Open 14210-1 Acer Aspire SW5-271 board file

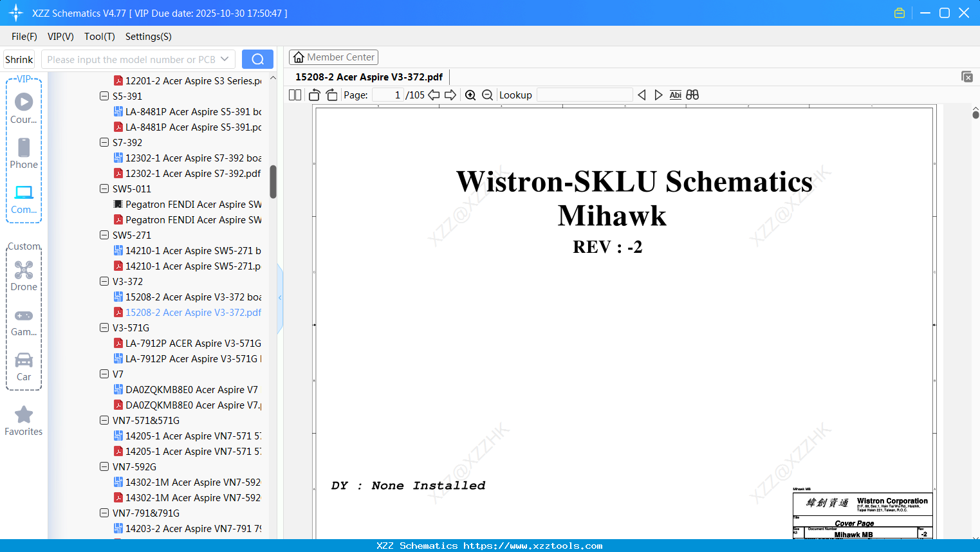point(188,250)
